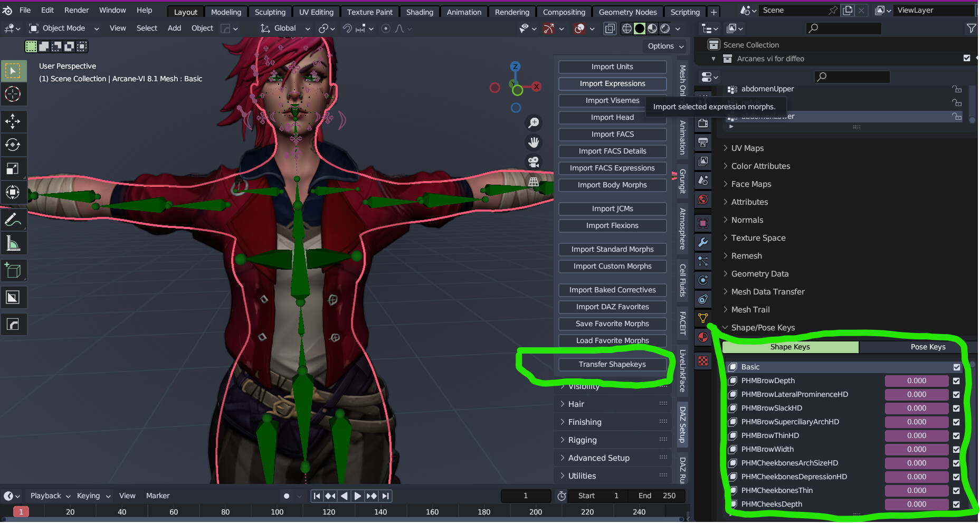Toggle the Basic shape key checkbox
This screenshot has width=980, height=523.
(956, 367)
